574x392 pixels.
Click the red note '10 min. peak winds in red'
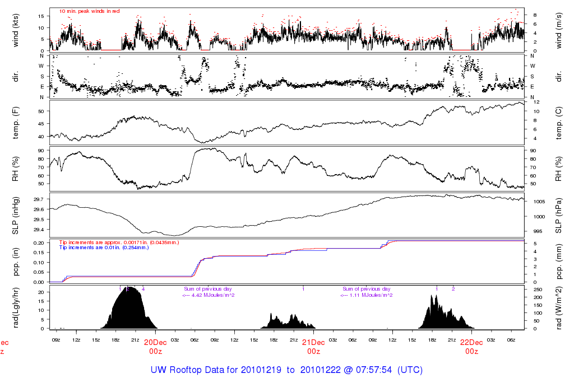(90, 11)
